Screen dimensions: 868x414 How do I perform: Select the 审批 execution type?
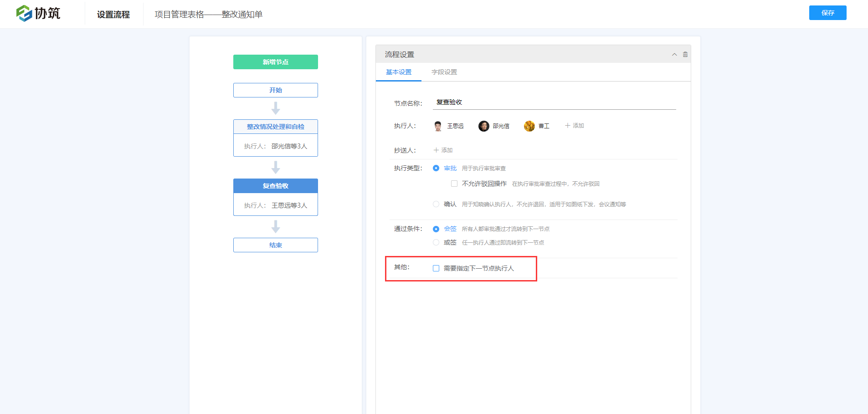(x=436, y=168)
